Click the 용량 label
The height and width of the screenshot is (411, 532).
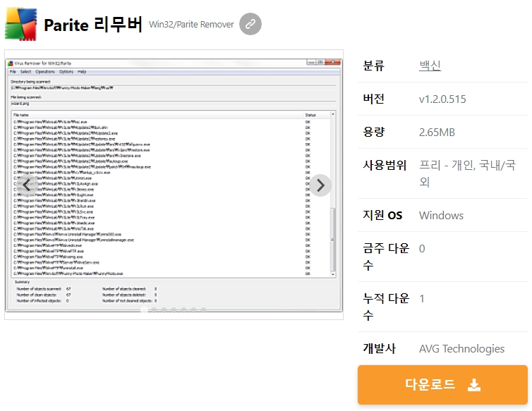(x=373, y=132)
